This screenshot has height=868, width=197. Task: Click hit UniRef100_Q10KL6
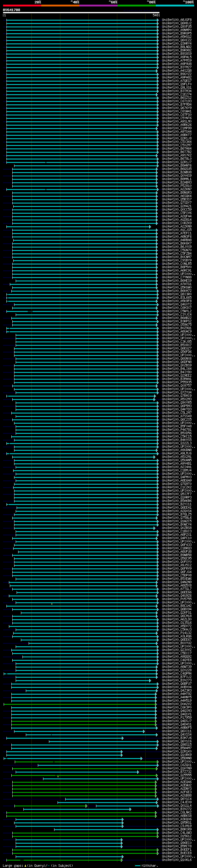pos(177,860)
